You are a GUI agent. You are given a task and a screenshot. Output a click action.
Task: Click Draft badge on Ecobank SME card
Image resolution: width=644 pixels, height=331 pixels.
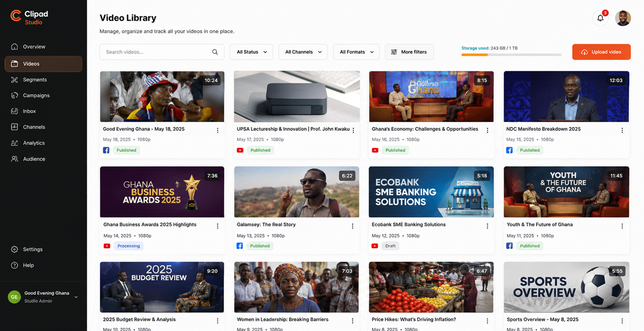click(390, 246)
